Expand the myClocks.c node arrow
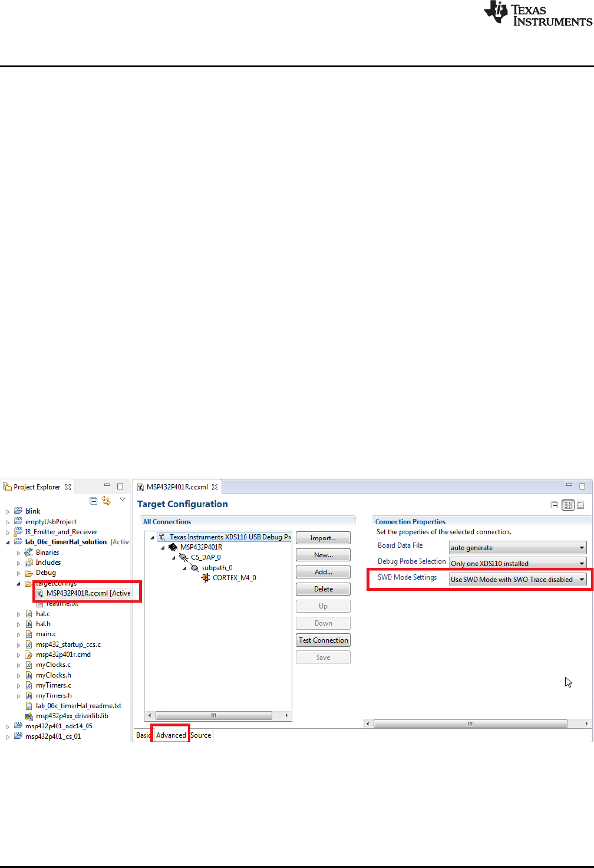 click(x=19, y=665)
